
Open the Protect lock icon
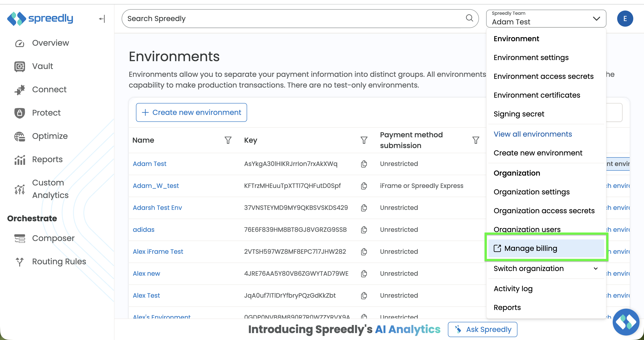click(x=19, y=113)
